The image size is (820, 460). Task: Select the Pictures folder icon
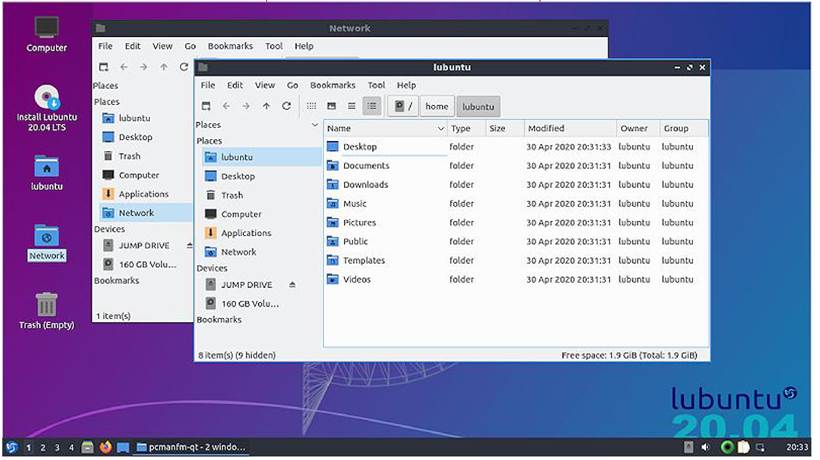[333, 222]
